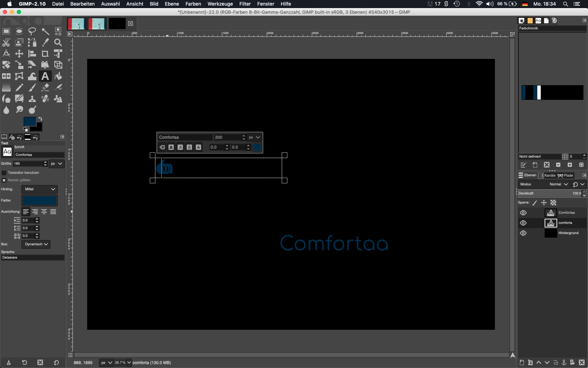Open the Hinting dropdown set to Mittel
The height and width of the screenshot is (368, 588).
point(40,189)
